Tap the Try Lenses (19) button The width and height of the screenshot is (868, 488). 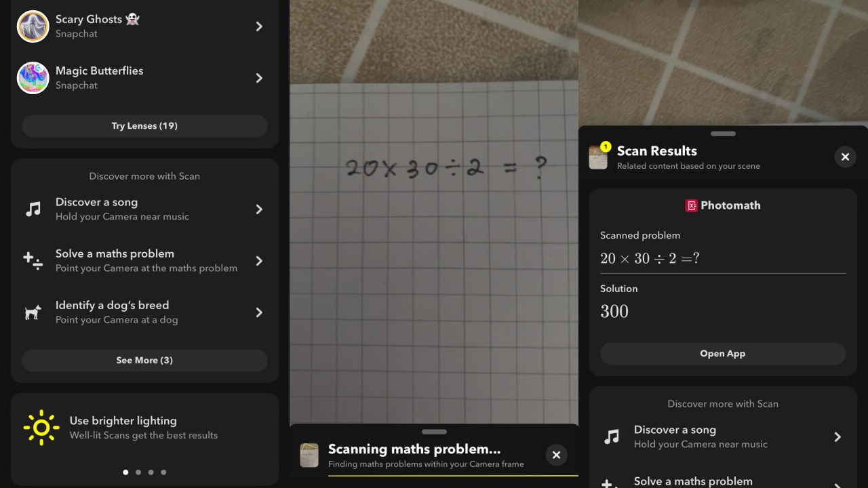144,126
